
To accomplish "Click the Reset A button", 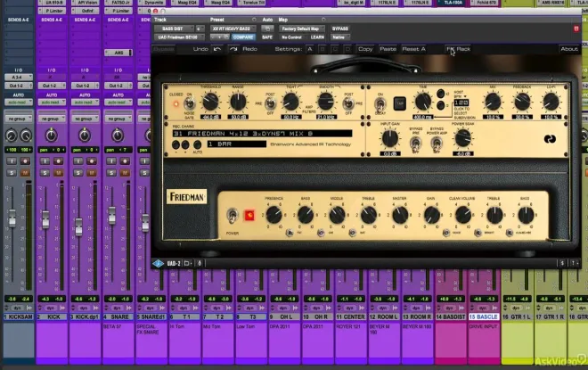I will coord(413,49).
